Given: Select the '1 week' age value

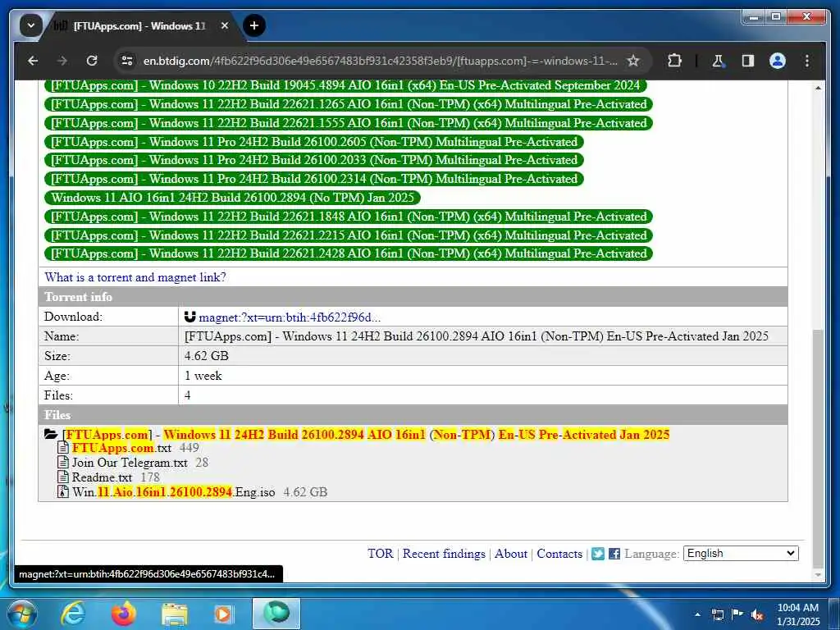Looking at the screenshot, I should (x=203, y=376).
